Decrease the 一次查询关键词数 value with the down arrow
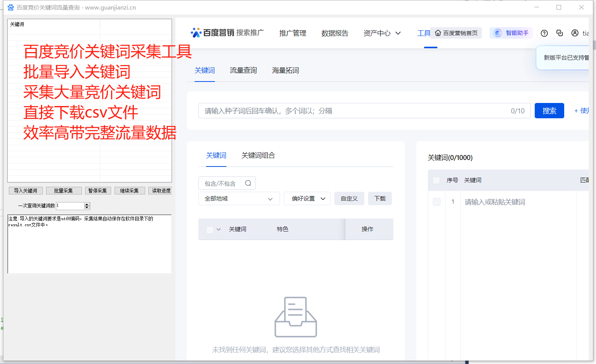 87,207
